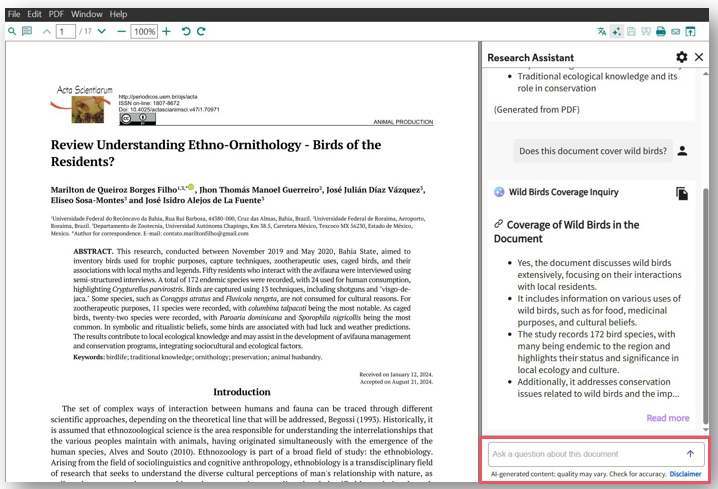Click the print document icon
Viewport: 718px width, 489px height.
click(x=661, y=32)
